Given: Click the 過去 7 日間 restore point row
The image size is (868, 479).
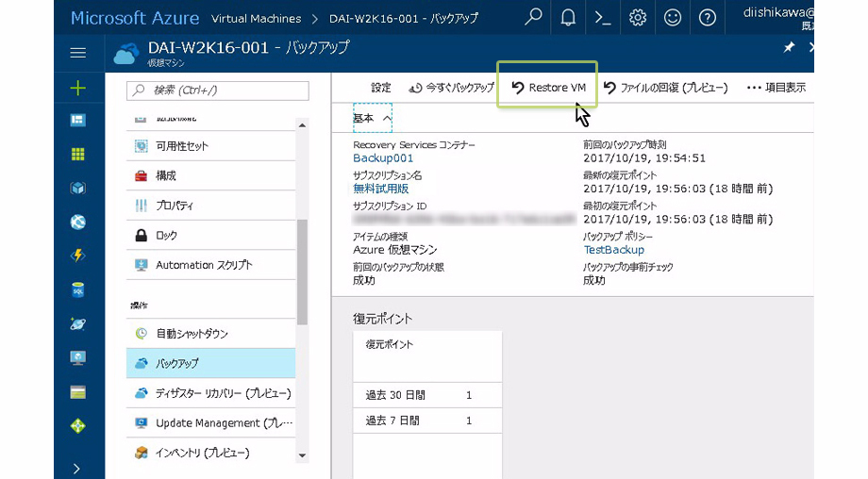Looking at the screenshot, I should pyautogui.click(x=427, y=421).
